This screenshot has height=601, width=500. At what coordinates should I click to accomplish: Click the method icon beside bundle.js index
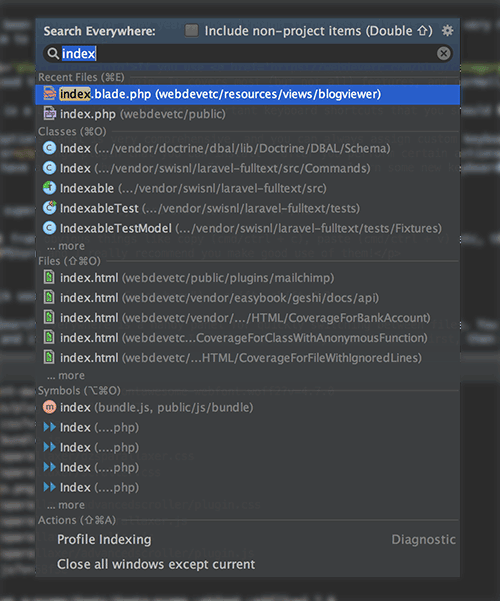click(49, 407)
